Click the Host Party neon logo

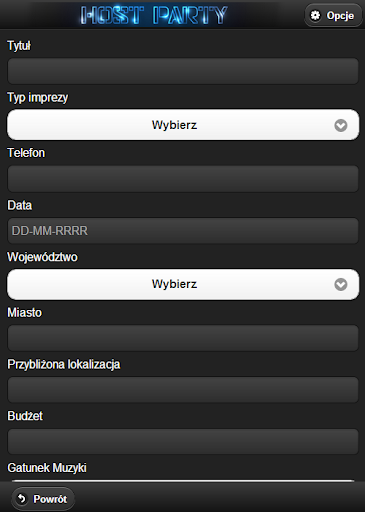[x=154, y=15]
